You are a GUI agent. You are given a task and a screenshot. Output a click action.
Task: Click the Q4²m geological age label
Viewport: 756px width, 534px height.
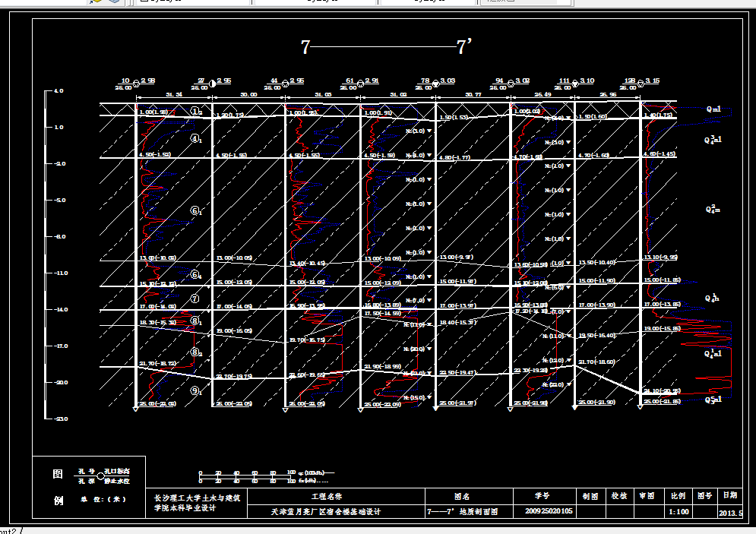713,209
